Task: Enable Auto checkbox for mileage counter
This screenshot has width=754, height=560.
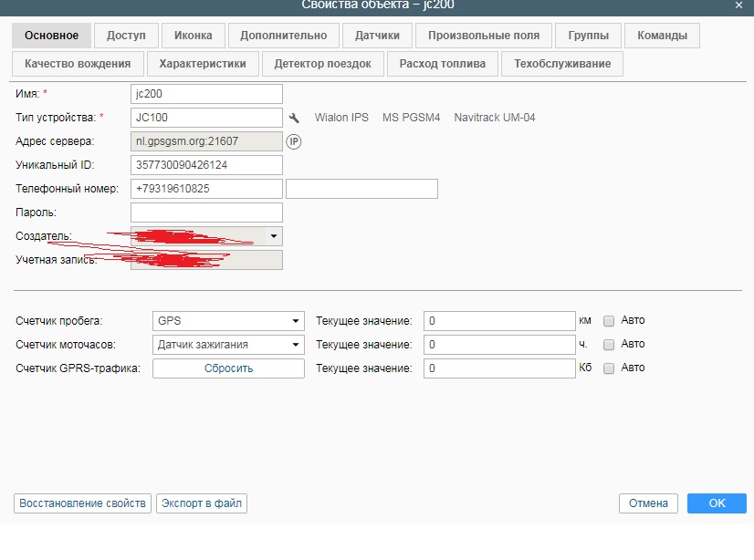Action: pos(609,321)
